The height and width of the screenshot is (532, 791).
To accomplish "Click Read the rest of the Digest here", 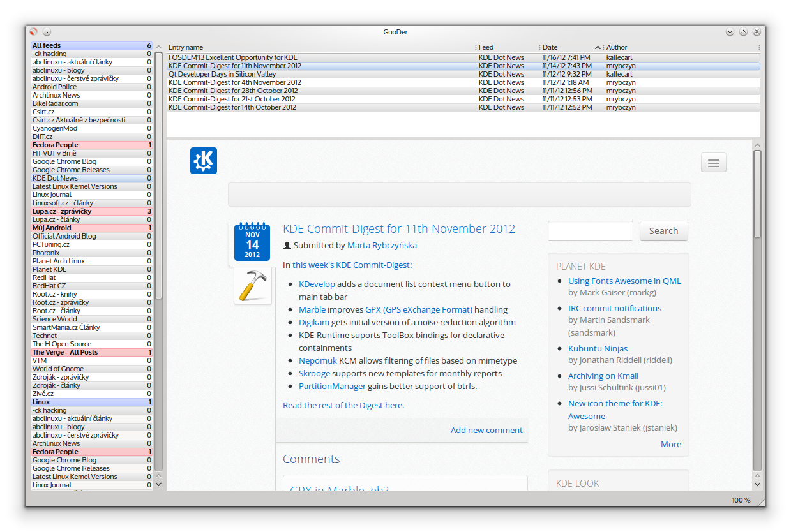I will click(343, 405).
